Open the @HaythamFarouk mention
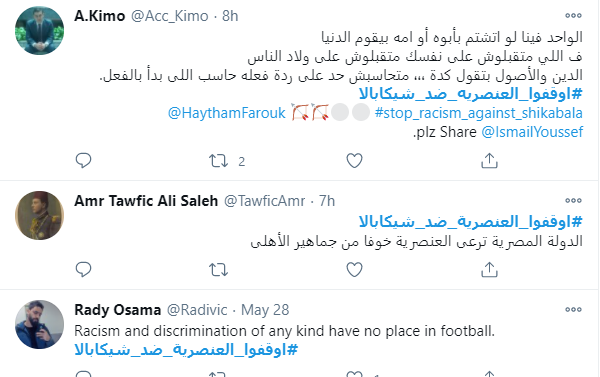 (227, 113)
